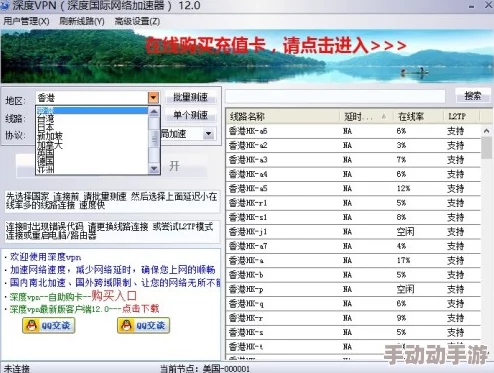Image resolution: width=494 pixels, height=373 pixels.
Task: Click the left QQ交谈 button
Action: click(49, 325)
